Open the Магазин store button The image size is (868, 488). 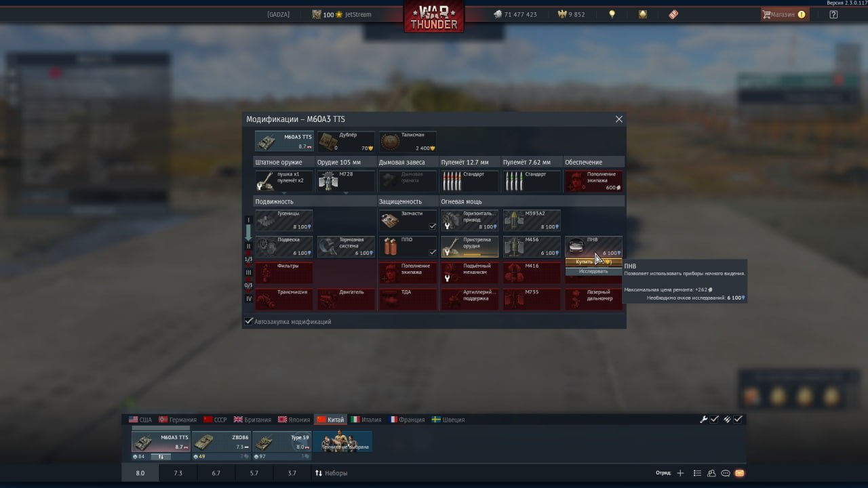coord(783,14)
